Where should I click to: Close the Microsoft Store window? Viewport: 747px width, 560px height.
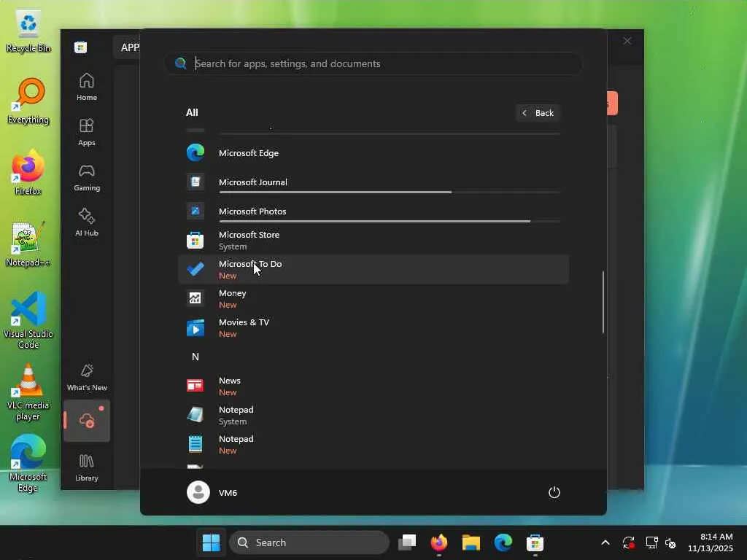click(x=627, y=41)
